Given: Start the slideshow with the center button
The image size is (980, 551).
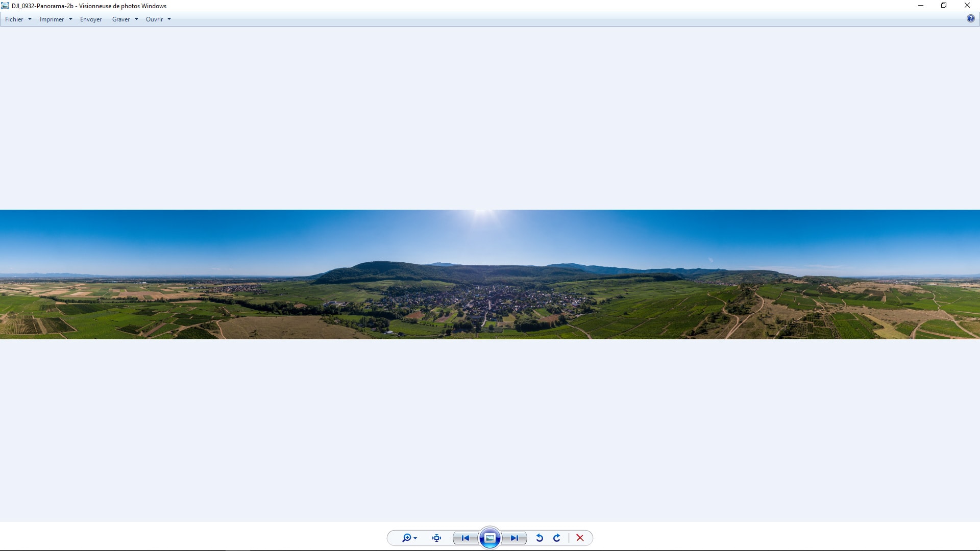Looking at the screenshot, I should (489, 537).
